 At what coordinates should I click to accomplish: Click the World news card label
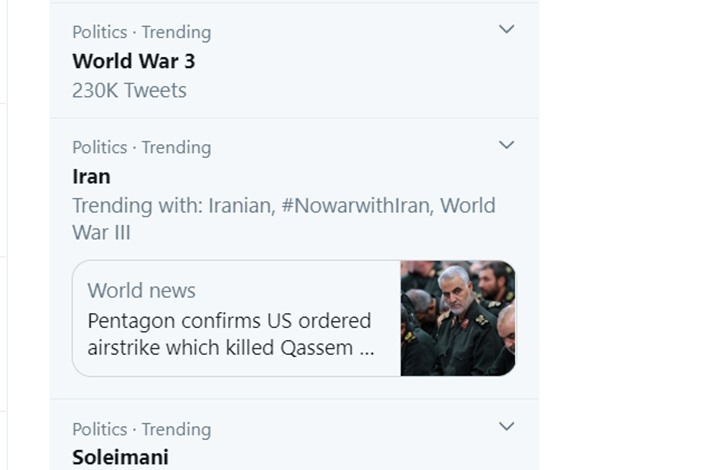tap(141, 291)
